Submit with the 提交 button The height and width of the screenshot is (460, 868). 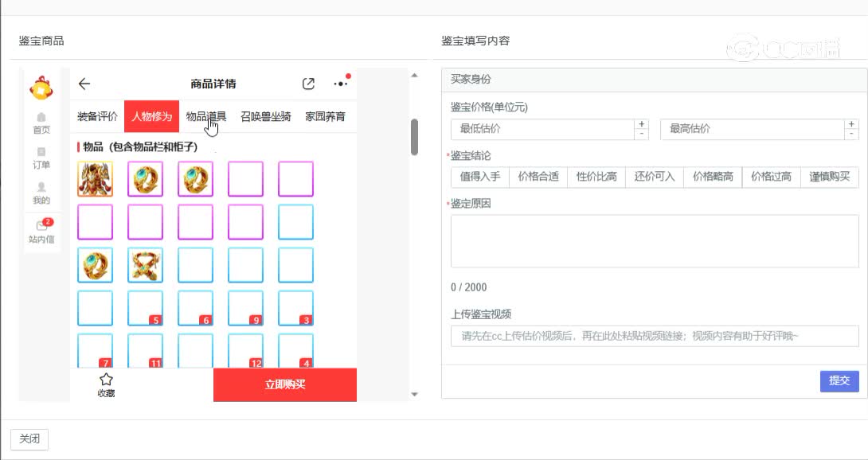pyautogui.click(x=839, y=381)
